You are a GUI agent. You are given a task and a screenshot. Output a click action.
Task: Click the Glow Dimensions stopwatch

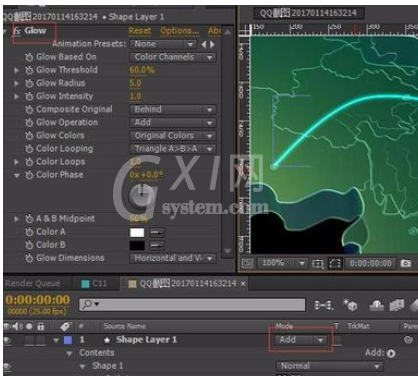[29, 258]
